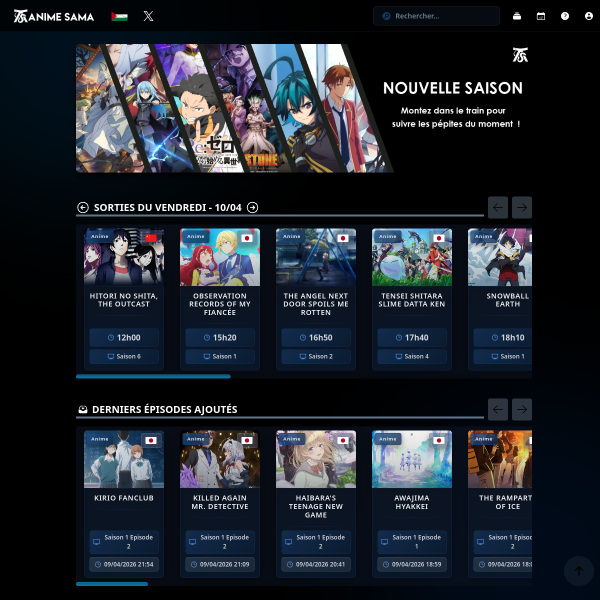This screenshot has width=600, height=600.
Task: Click the Rechercher search field
Action: coord(436,16)
